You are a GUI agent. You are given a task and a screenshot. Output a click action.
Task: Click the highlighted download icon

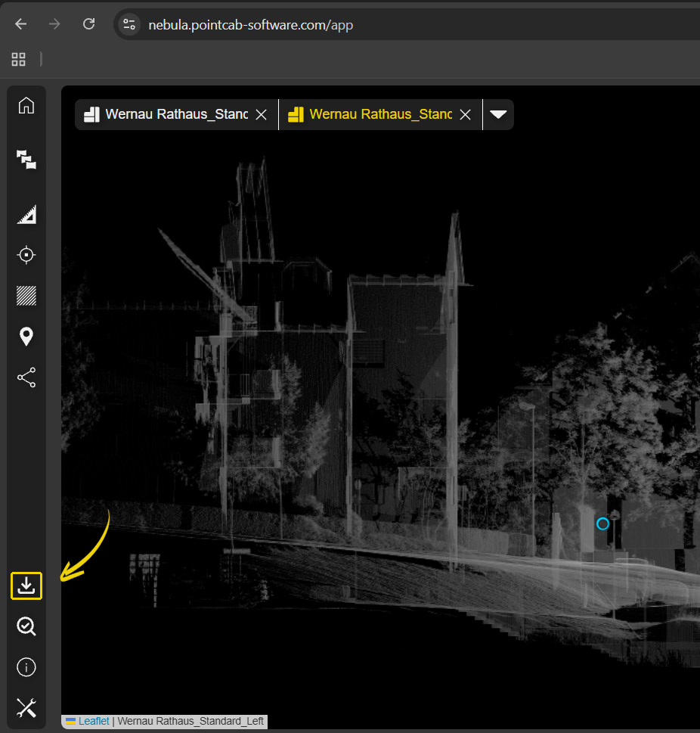click(x=26, y=586)
